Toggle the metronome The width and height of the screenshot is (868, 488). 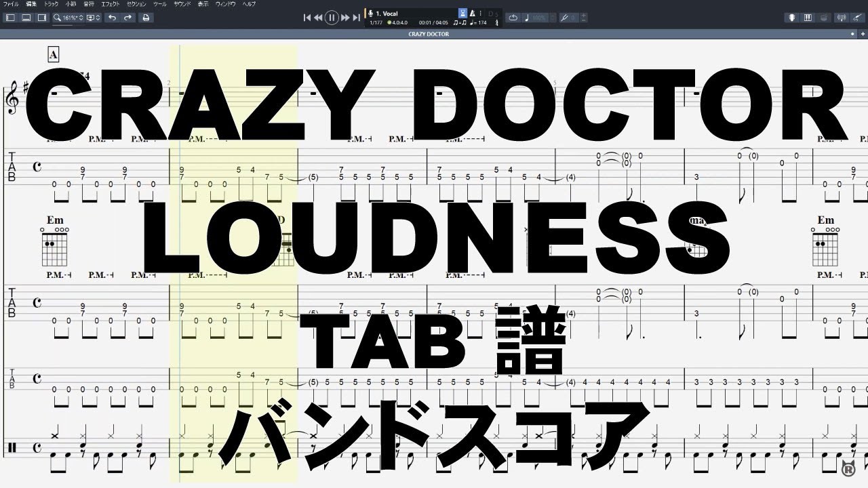pos(472,13)
